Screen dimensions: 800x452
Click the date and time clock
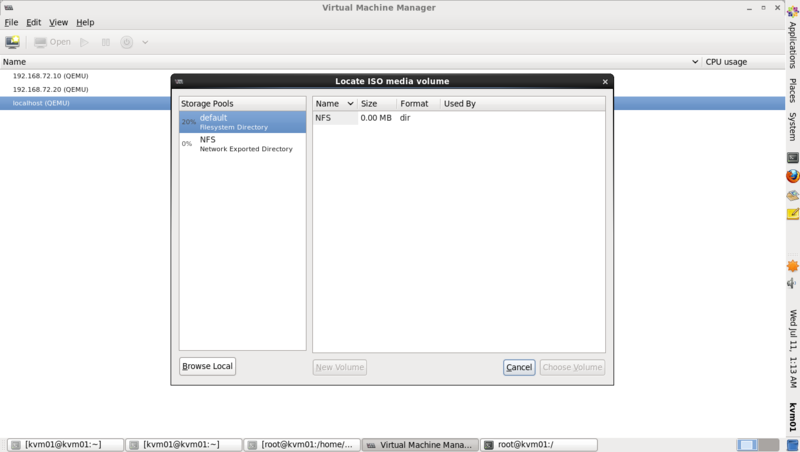click(792, 348)
